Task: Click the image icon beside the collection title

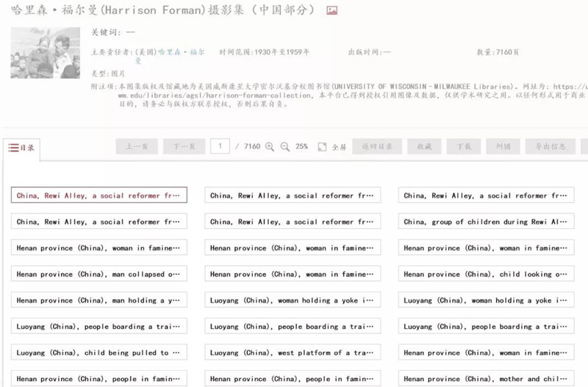Action: (331, 11)
